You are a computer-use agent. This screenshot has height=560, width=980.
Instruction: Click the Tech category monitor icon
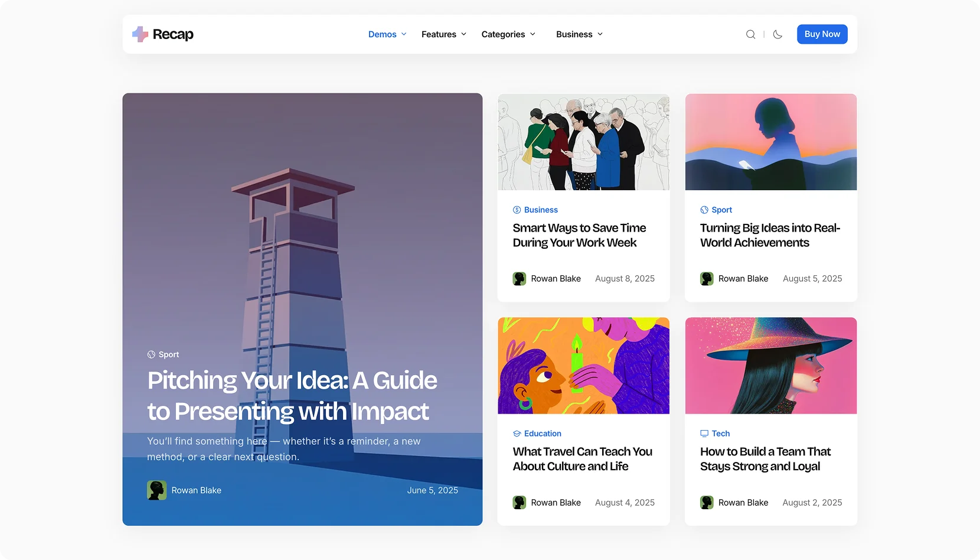coord(704,434)
